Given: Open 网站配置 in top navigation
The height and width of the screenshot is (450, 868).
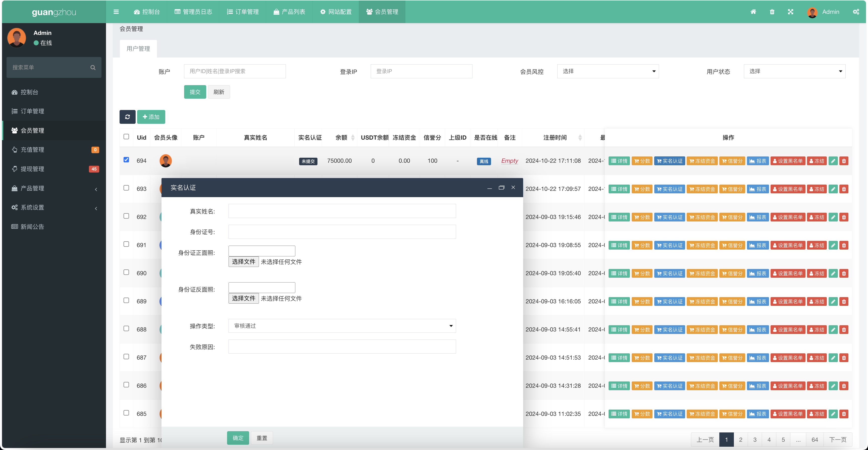Looking at the screenshot, I should 336,12.
